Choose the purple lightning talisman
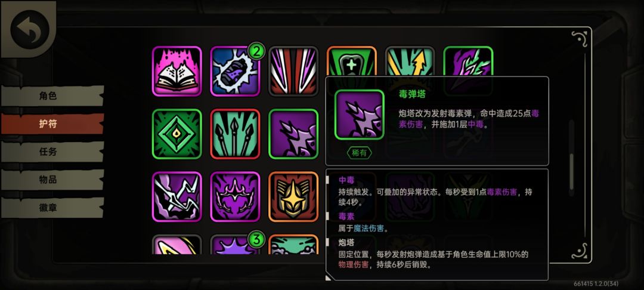This screenshot has height=290, width=644. click(177, 197)
